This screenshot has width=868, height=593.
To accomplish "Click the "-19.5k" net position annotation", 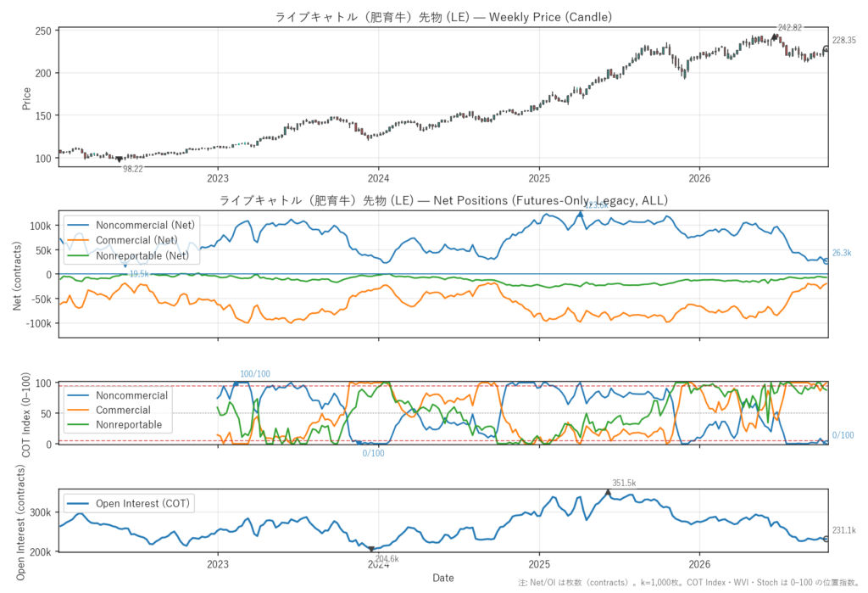I will (x=138, y=274).
